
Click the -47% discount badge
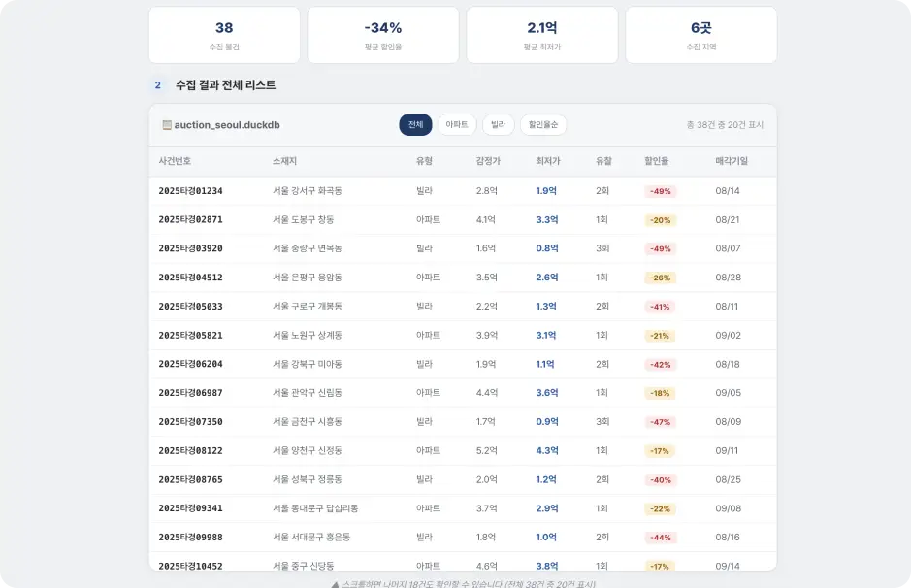tap(660, 422)
